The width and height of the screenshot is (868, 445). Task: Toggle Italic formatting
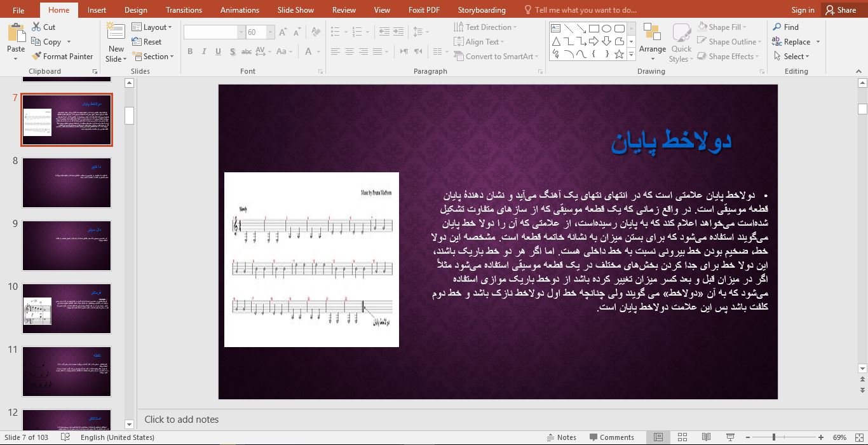click(x=204, y=51)
